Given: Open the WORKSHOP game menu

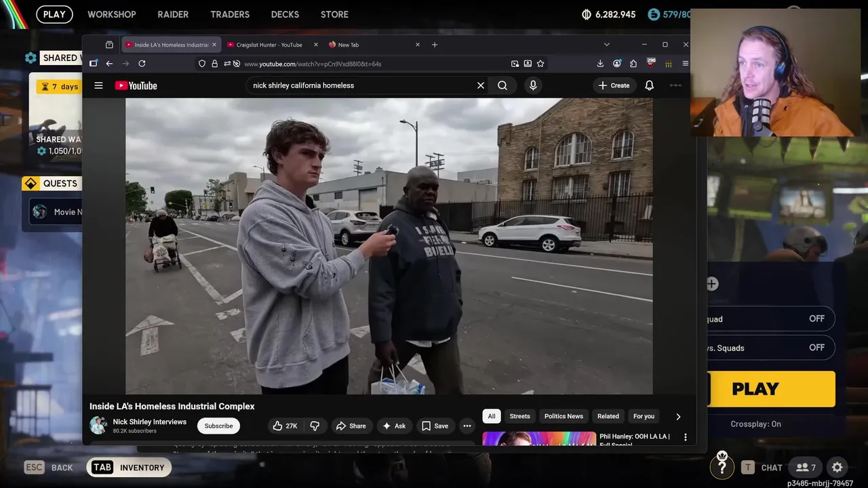Looking at the screenshot, I should click(x=112, y=14).
